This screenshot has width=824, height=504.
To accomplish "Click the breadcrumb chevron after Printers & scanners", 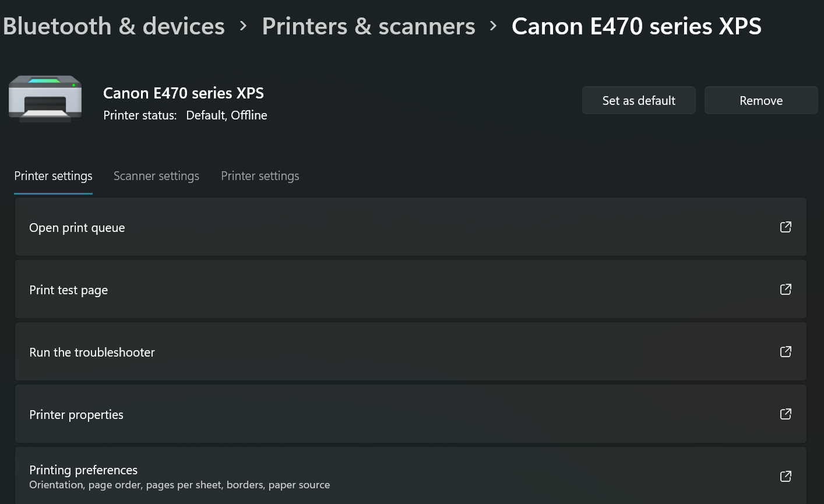I will [494, 26].
